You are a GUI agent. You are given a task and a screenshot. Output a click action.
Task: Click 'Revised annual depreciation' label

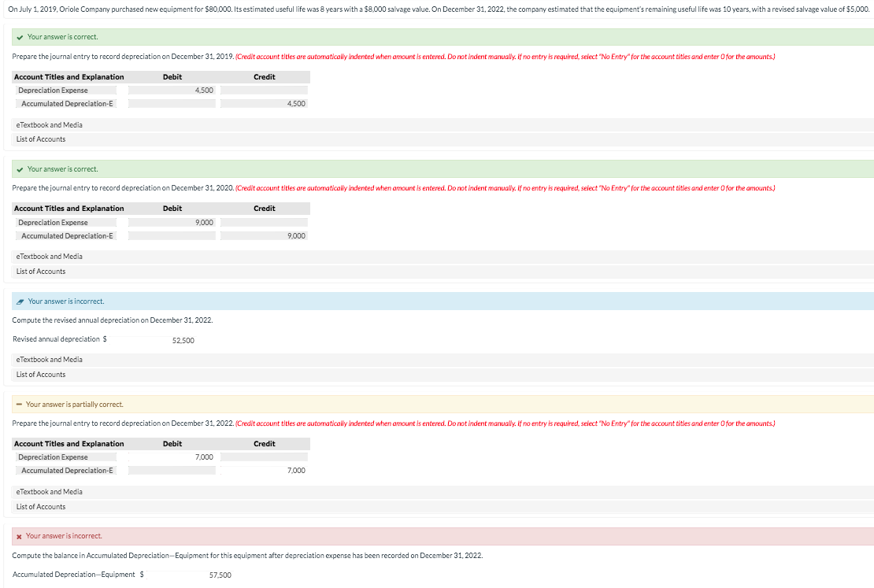coord(56,338)
